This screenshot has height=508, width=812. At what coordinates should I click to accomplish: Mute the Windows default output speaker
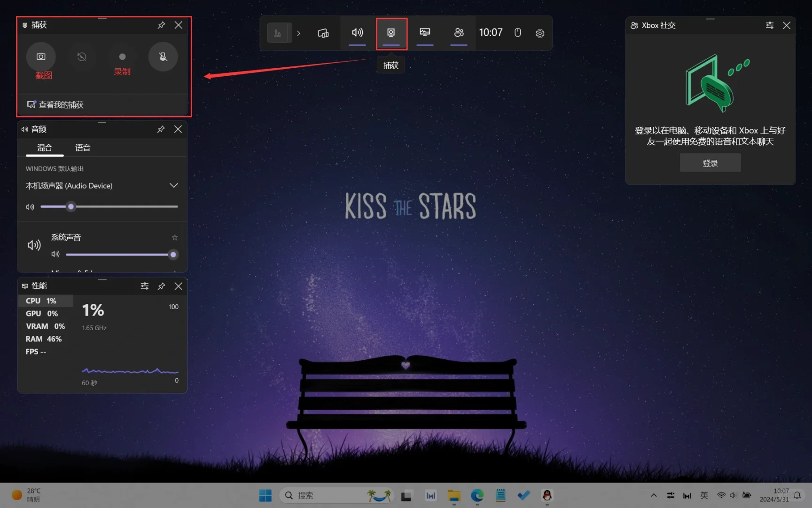tap(30, 207)
